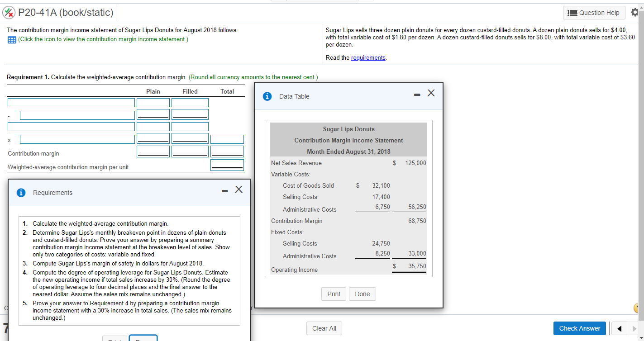Go to previous question arrow

click(620, 328)
